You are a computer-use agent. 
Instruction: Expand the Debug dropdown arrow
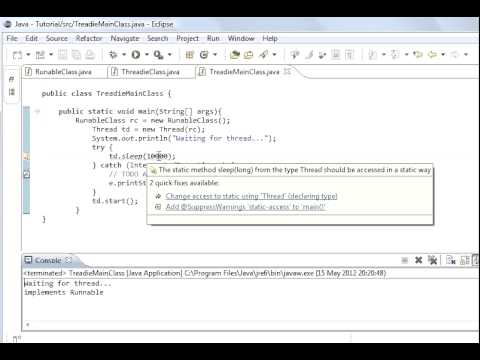(x=124, y=54)
